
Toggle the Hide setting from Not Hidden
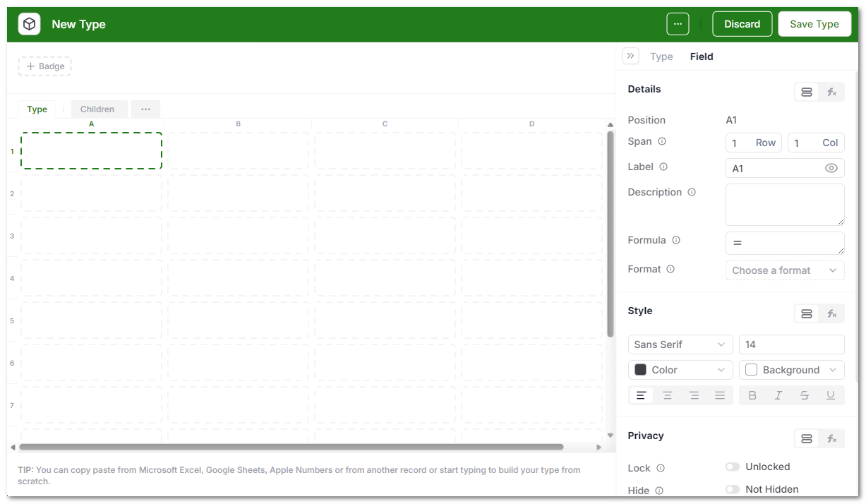[733, 489]
